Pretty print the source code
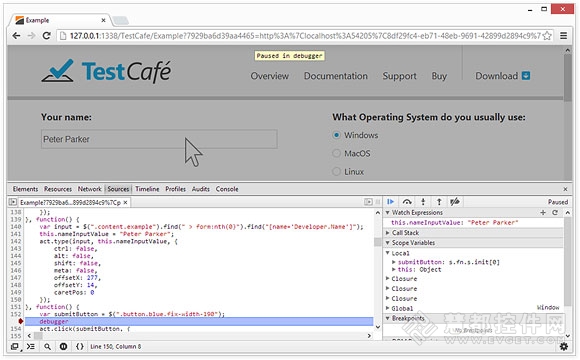The width and height of the screenshot is (580, 360). coord(80,347)
